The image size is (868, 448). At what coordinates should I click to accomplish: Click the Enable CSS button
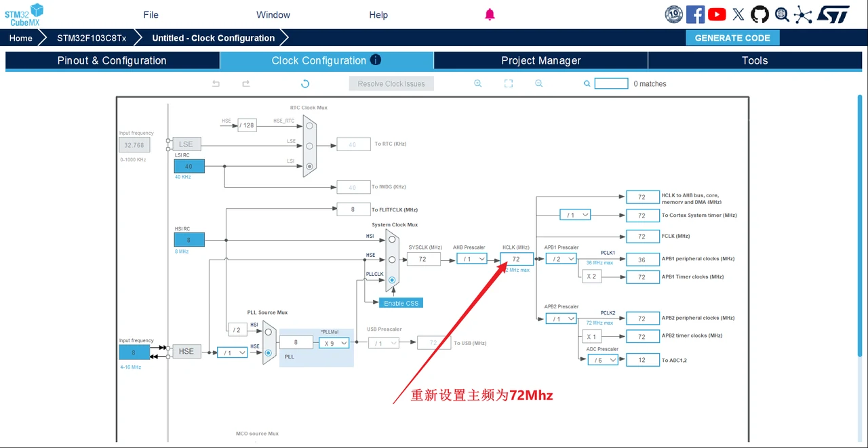(x=401, y=303)
